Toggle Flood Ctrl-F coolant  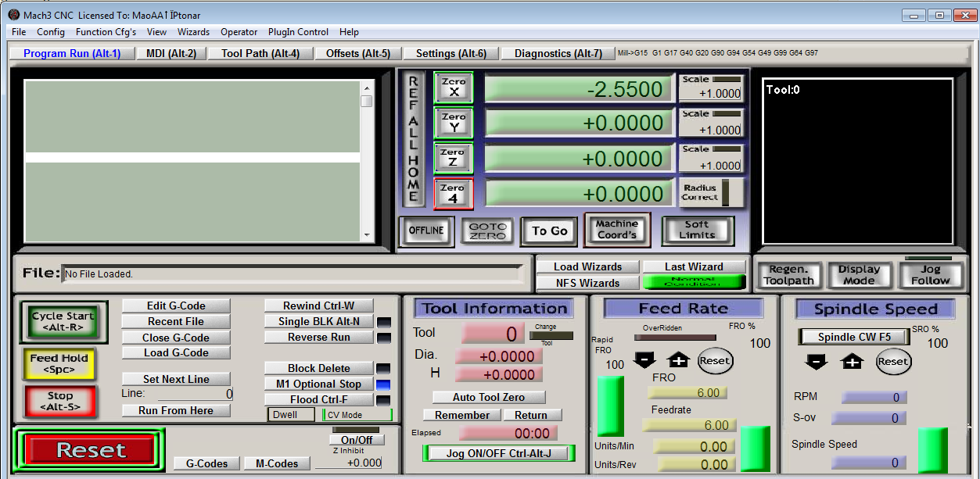(x=319, y=399)
